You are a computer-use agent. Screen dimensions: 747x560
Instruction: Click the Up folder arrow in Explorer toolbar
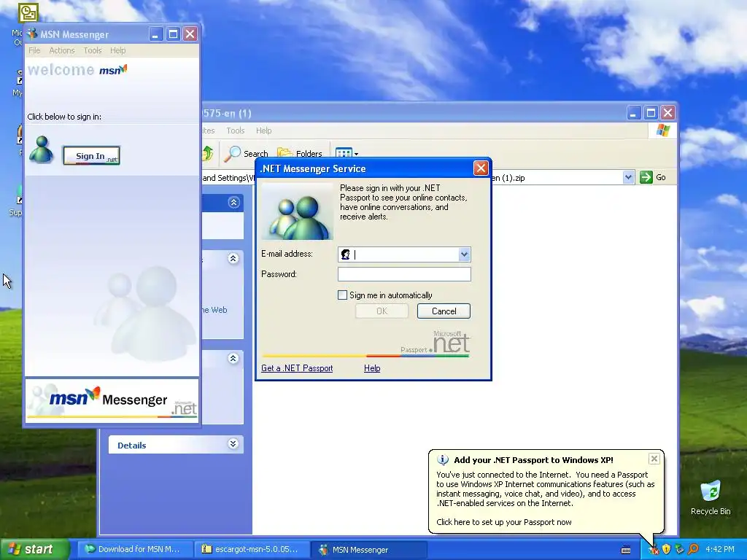pos(208,153)
